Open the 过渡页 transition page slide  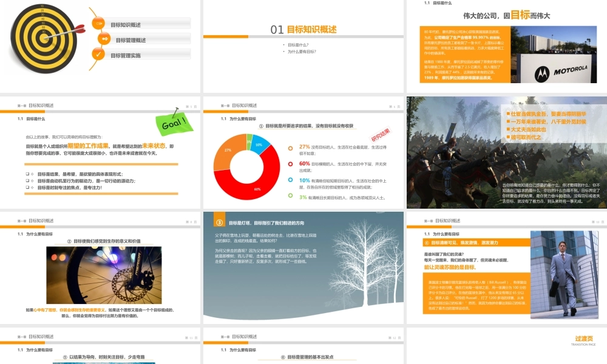tap(505, 346)
